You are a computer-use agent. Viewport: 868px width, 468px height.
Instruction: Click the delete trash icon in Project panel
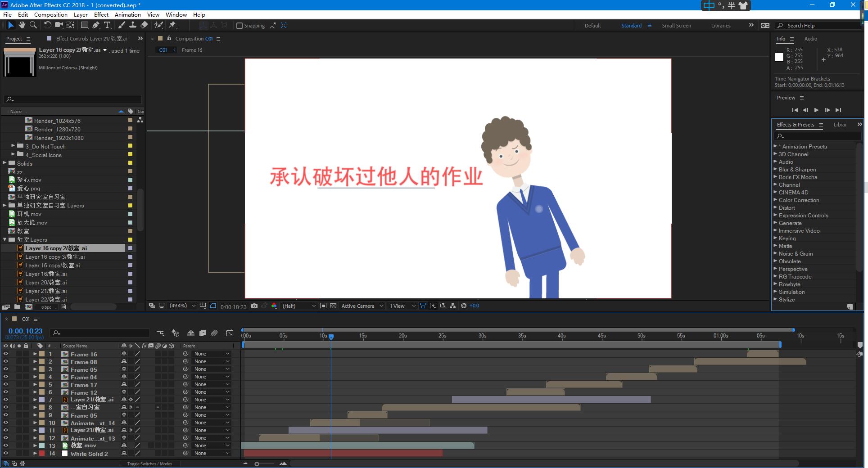[63, 307]
